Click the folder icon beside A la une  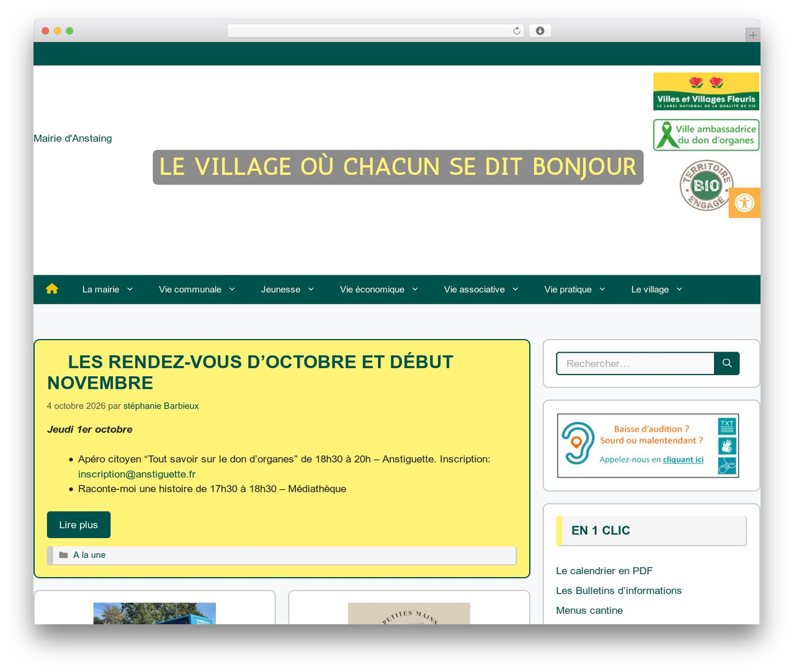click(x=63, y=555)
